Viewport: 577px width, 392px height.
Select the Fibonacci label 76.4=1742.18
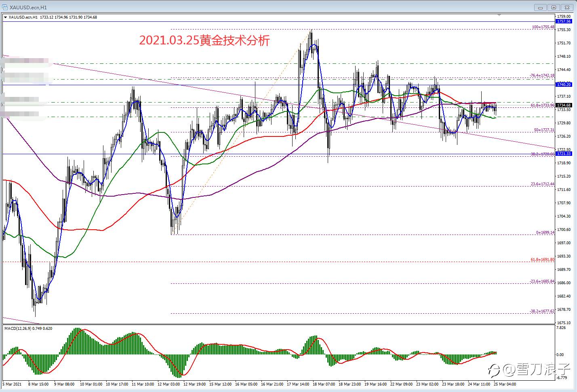[x=542, y=75]
